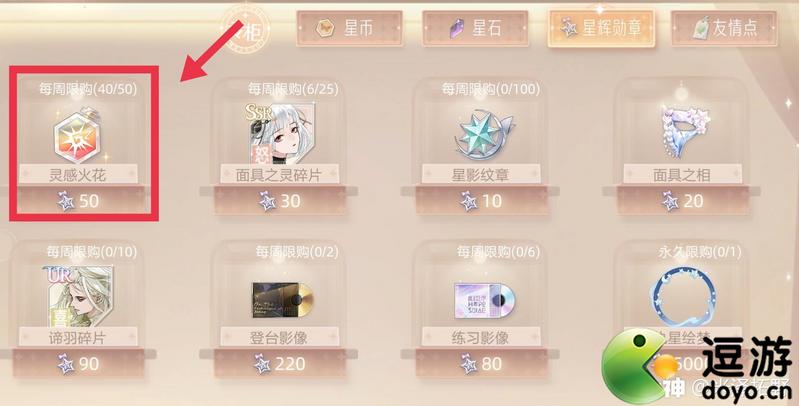
Task: Open the 星辉勋章 shop tab
Action: (601, 29)
